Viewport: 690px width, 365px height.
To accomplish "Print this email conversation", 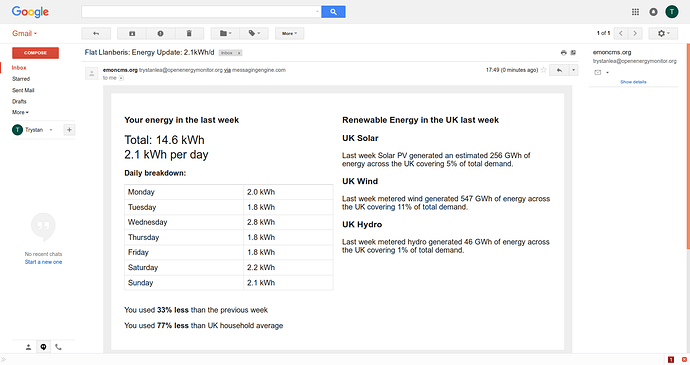I will (563, 53).
